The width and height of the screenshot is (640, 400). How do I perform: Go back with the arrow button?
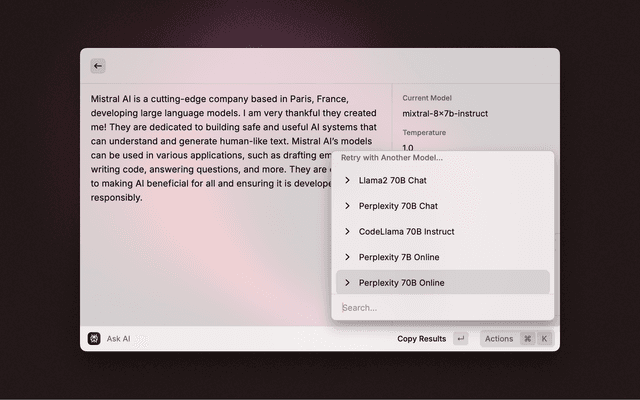98,66
